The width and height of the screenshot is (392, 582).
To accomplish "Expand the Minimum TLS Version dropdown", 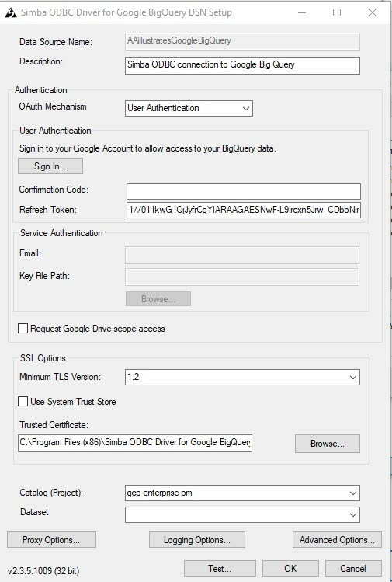I will tap(242, 377).
